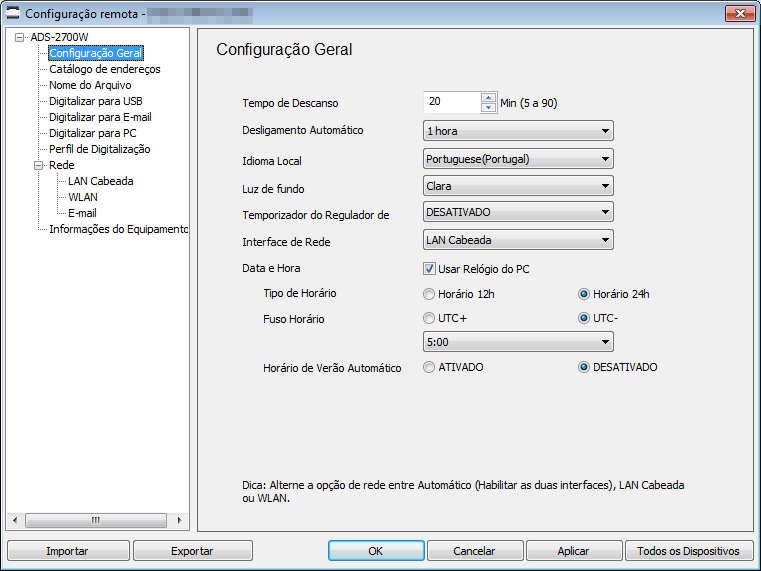Click the tree panel's left scroll arrow

point(15,521)
